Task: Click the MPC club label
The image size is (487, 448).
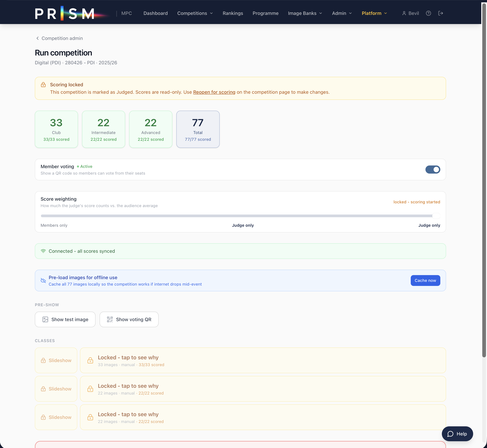Action: pos(126,13)
